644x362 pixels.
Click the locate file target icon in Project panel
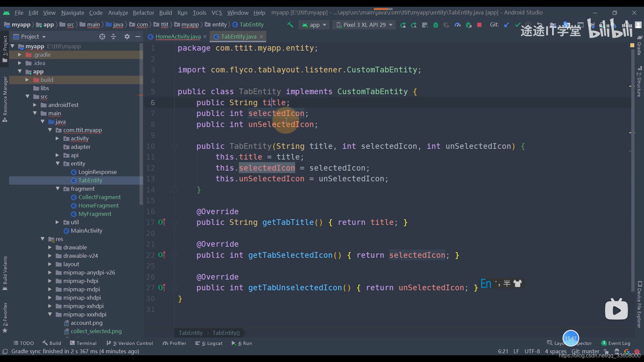click(x=102, y=37)
